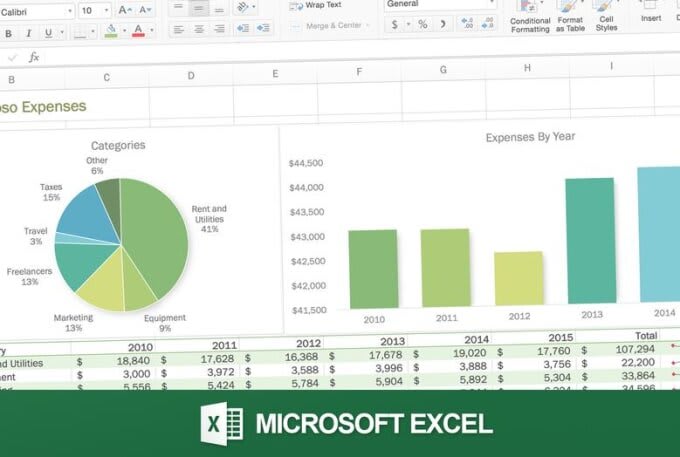Open Format as Table

(570, 17)
